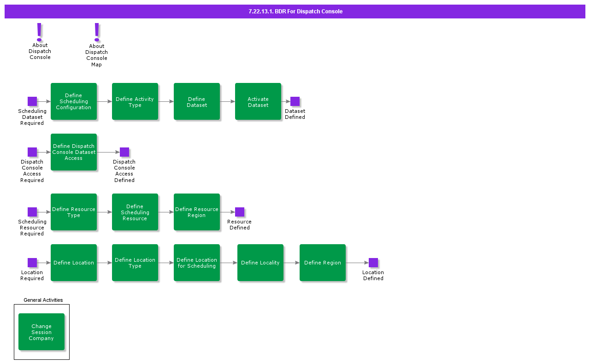The height and width of the screenshot is (364, 590).
Task: Click the Dispatch Console Access Required square
Action: [x=32, y=152]
